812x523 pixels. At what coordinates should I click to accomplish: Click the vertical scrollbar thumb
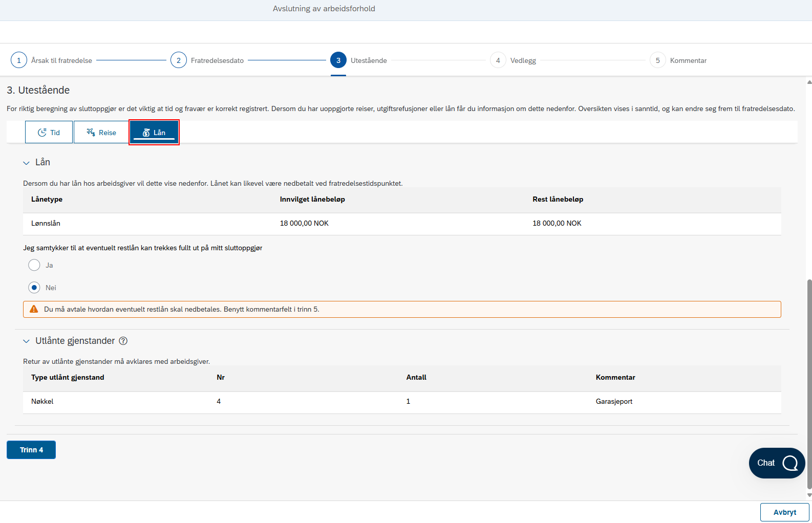coord(809,384)
